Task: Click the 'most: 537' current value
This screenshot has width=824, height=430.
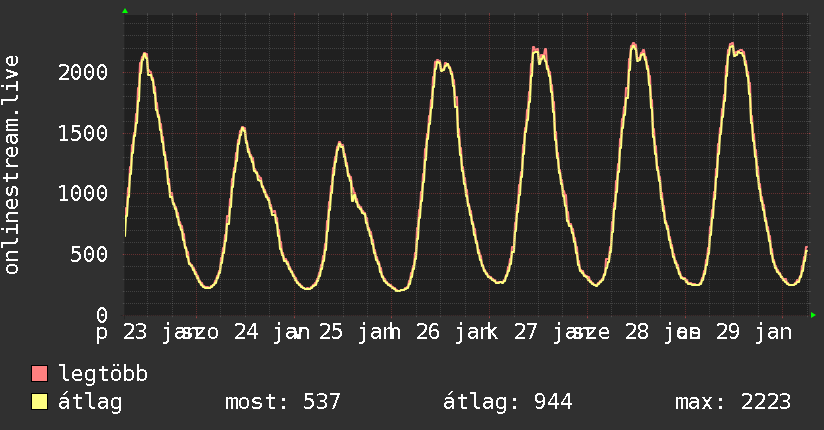Action: pyautogui.click(x=283, y=402)
